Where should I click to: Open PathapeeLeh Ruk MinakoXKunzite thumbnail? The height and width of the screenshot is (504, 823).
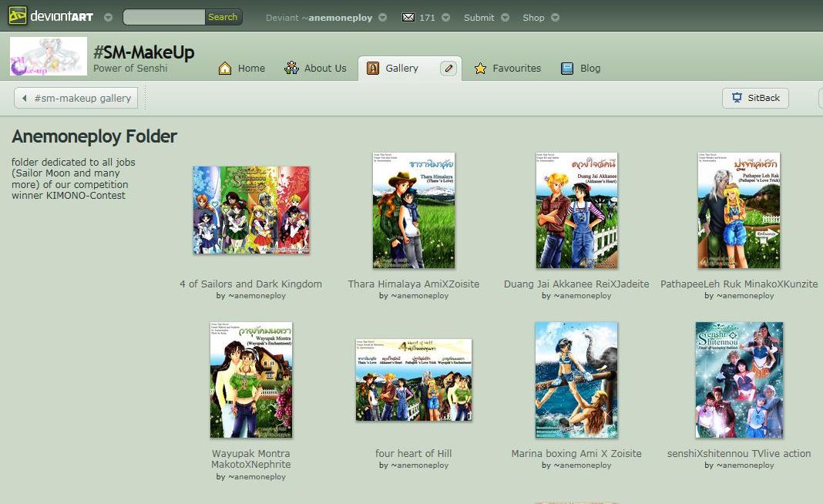click(739, 210)
